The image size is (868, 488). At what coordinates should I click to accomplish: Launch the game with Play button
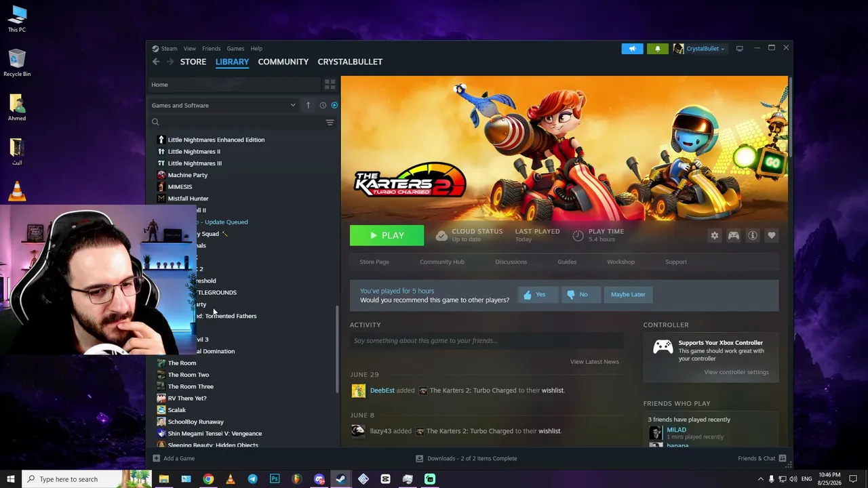coord(387,235)
